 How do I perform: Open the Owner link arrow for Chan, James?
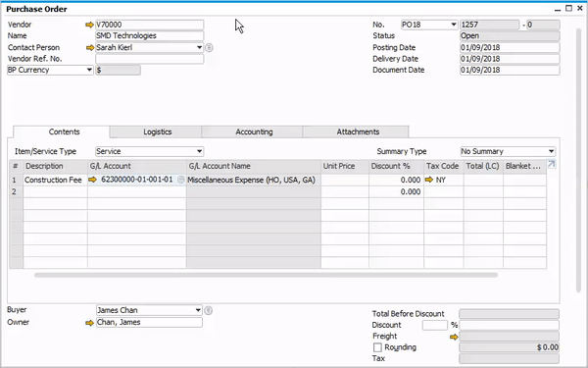pyautogui.click(x=89, y=323)
